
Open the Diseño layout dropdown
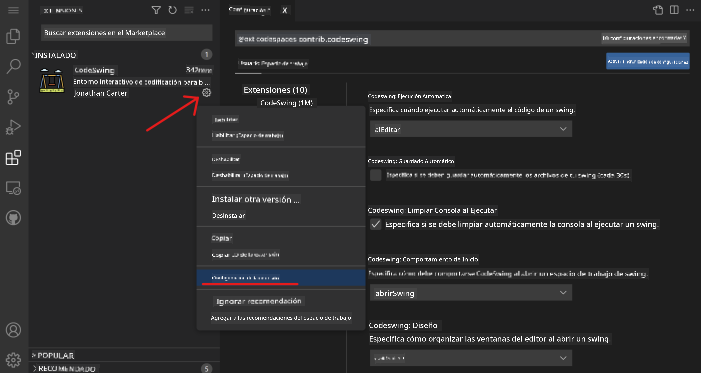coord(471,358)
